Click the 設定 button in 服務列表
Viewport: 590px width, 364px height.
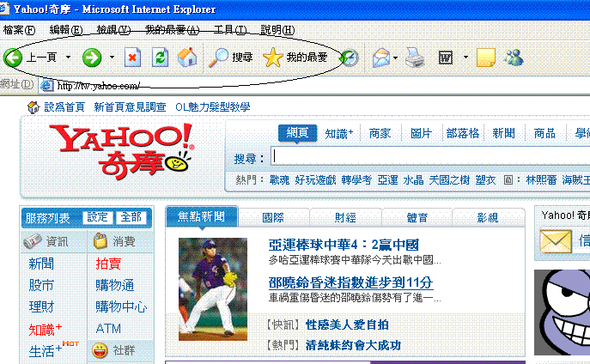[x=97, y=217]
